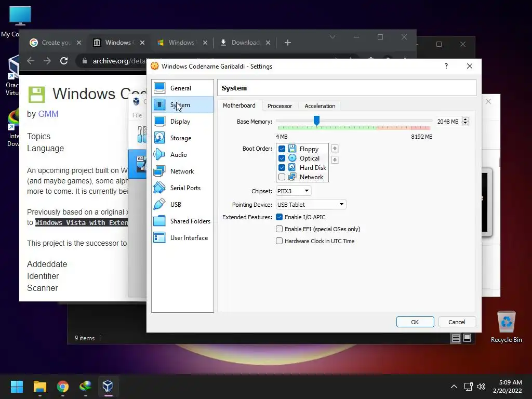Viewport: 532px width, 399px height.
Task: Open the Network settings category
Action: [182, 171]
